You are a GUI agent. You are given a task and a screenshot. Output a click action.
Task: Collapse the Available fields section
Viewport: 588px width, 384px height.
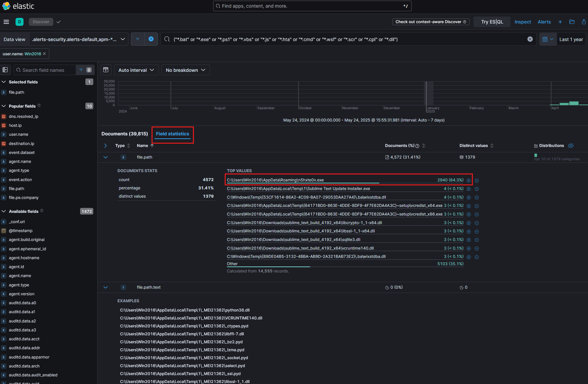(4, 211)
